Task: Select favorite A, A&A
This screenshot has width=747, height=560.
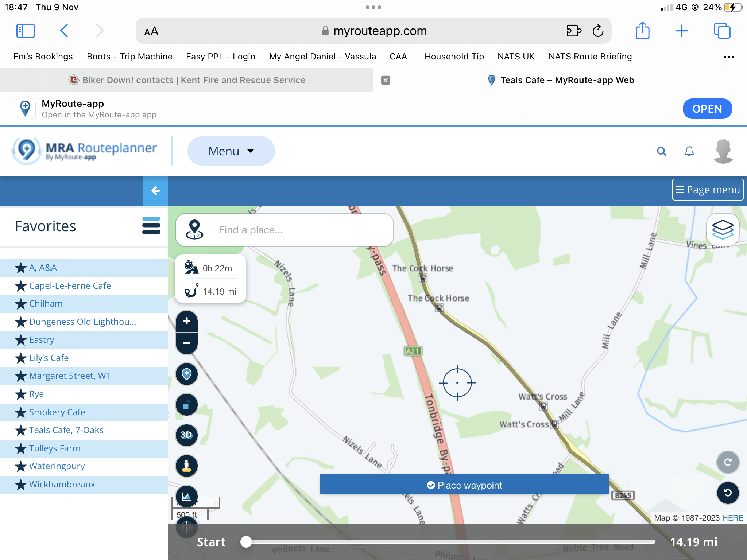Action: tap(84, 268)
